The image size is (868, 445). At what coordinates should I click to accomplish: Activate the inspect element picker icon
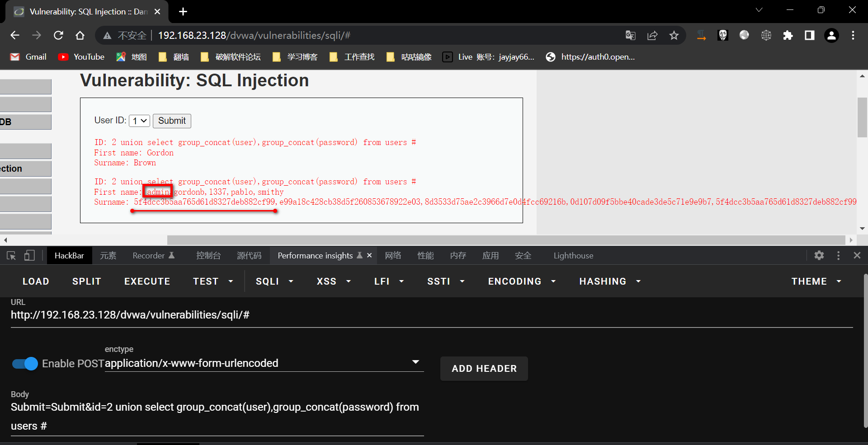click(x=11, y=255)
